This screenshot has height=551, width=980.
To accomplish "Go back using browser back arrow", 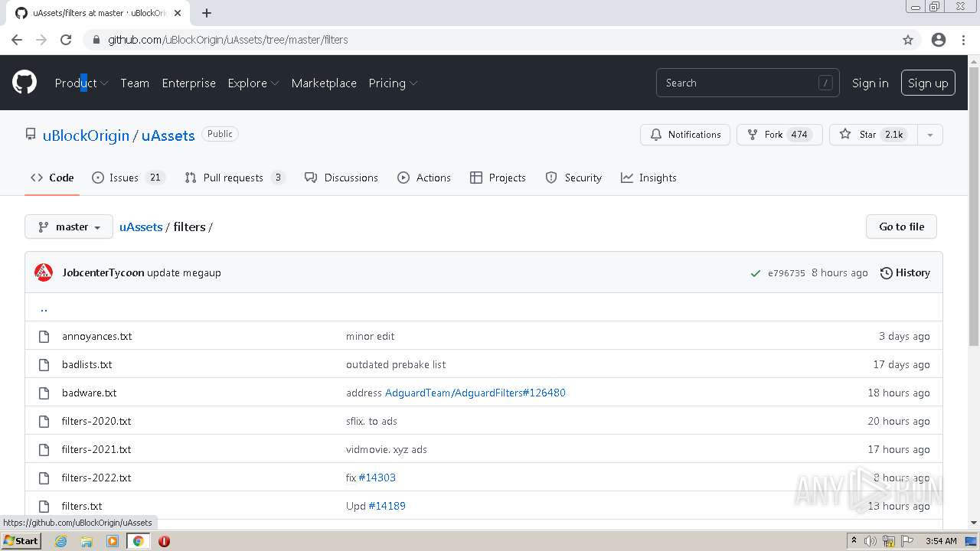I will [x=17, y=40].
